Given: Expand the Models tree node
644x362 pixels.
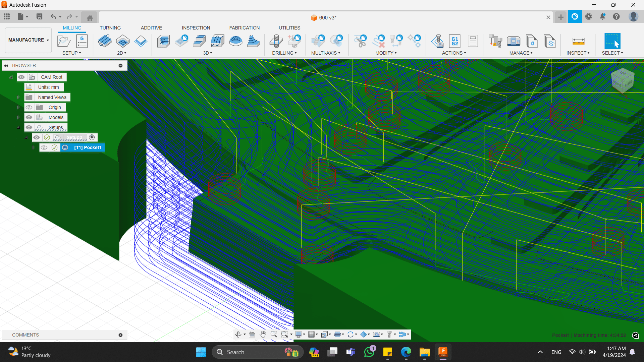Looking at the screenshot, I should tap(18, 117).
